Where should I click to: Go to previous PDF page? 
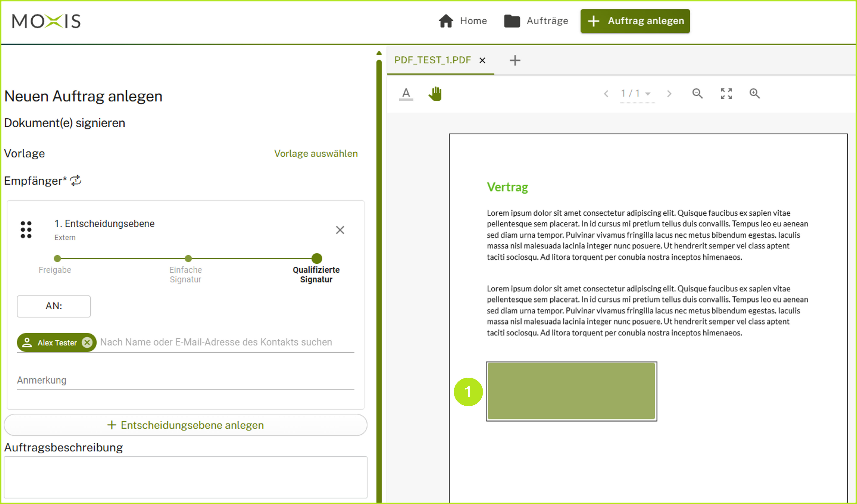point(606,94)
